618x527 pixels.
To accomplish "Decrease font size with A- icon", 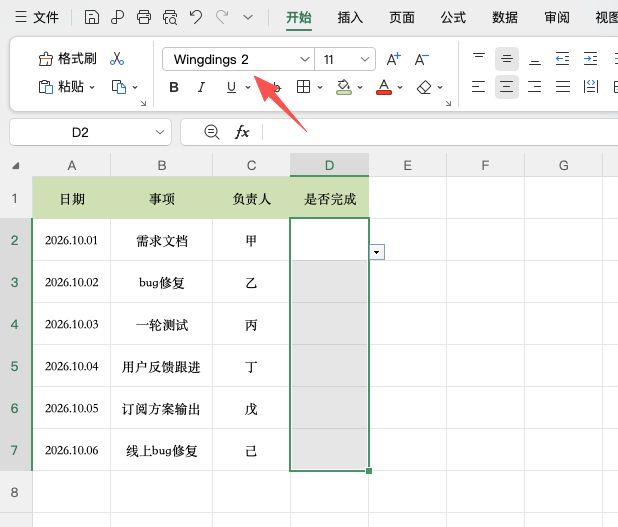I will [421, 59].
